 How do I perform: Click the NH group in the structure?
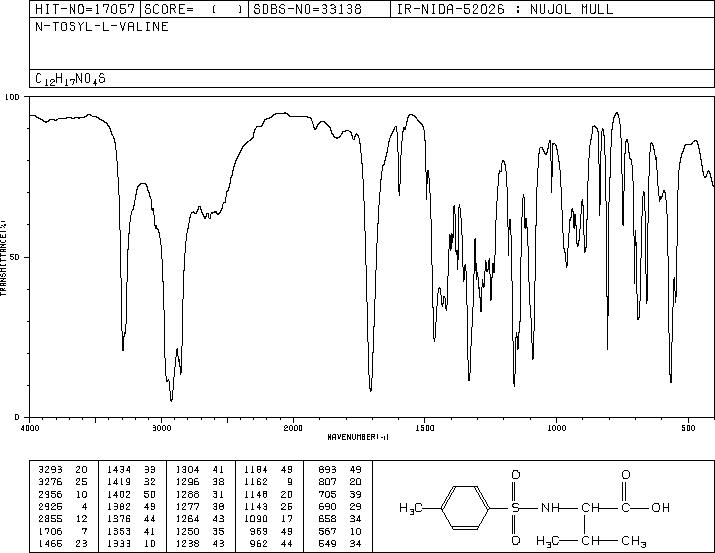[550, 507]
